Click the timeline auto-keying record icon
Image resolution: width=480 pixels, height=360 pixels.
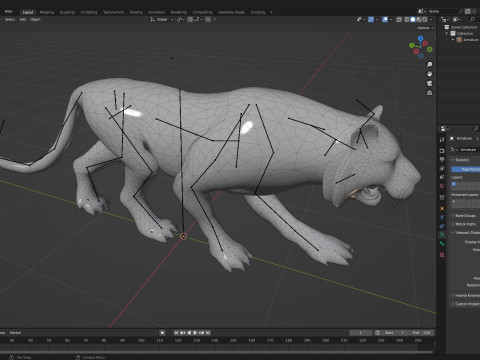coord(162,333)
